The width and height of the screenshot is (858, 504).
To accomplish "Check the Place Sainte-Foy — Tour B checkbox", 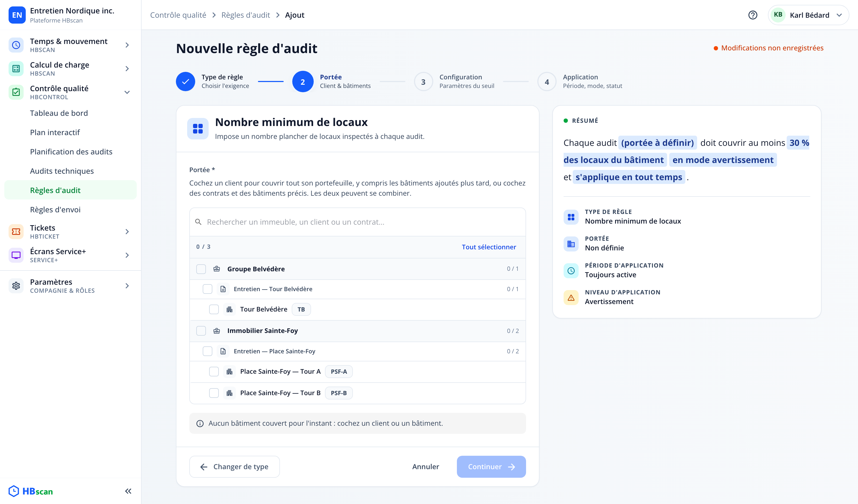I will click(x=214, y=393).
